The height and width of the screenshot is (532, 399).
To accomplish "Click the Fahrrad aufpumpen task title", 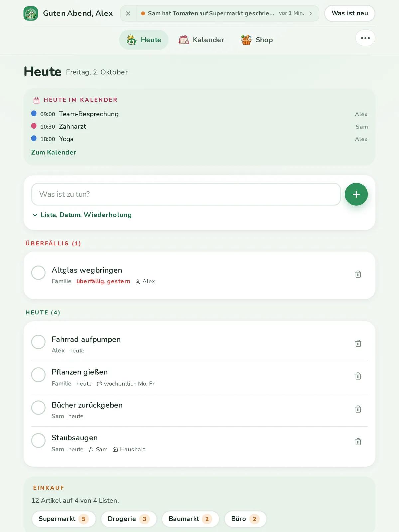I will [86, 339].
